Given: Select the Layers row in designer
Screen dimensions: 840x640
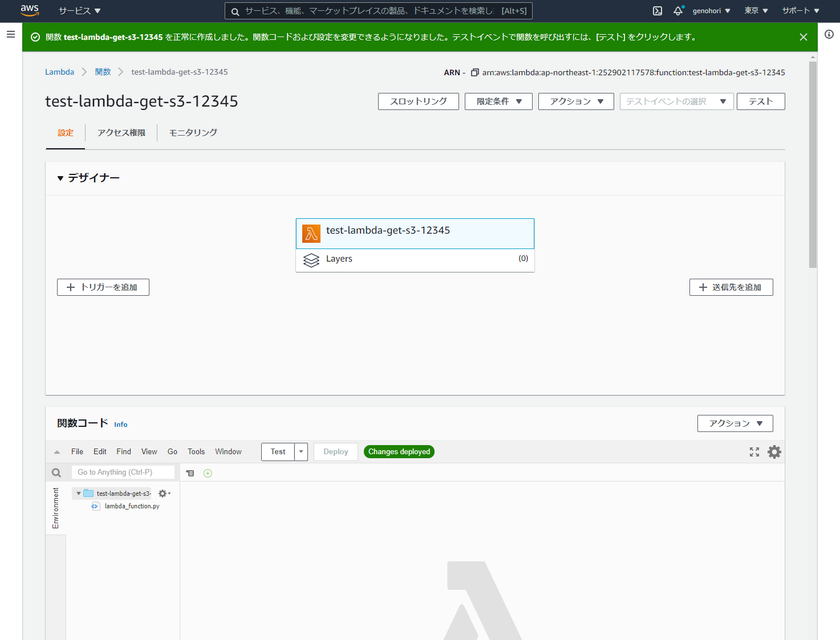Looking at the screenshot, I should coord(415,260).
